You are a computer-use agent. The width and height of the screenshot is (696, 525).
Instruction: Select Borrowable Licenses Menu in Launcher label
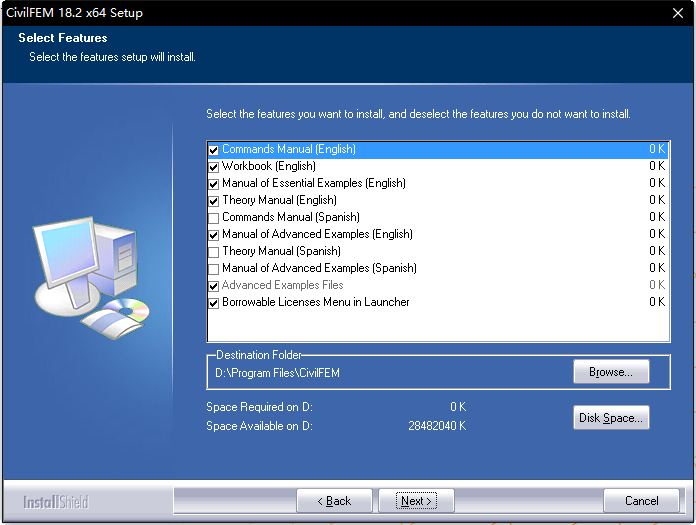tap(316, 302)
